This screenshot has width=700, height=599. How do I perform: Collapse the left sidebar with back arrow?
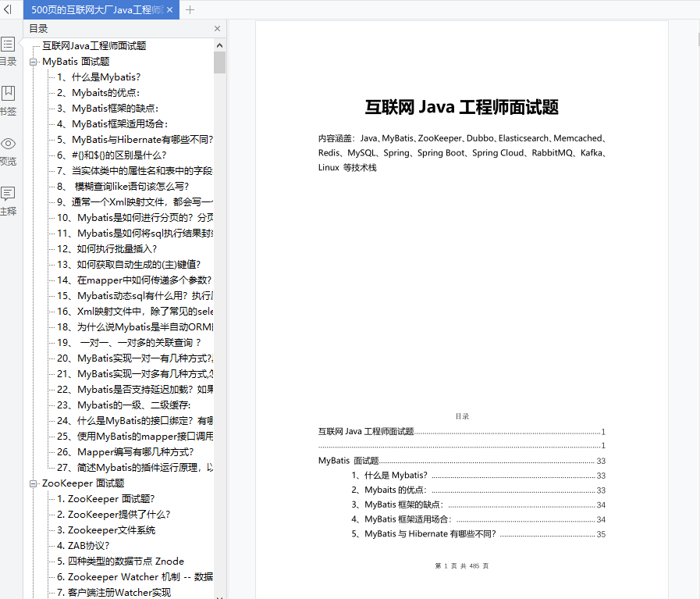point(8,9)
